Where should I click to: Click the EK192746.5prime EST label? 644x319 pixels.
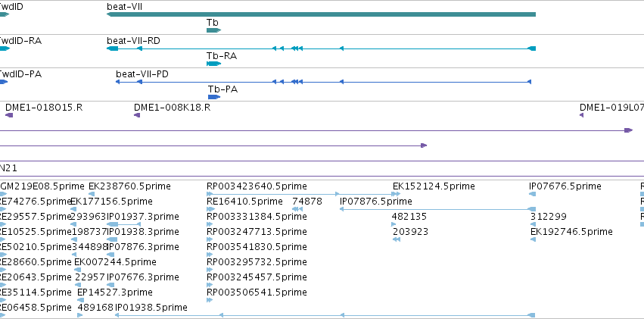(571, 232)
